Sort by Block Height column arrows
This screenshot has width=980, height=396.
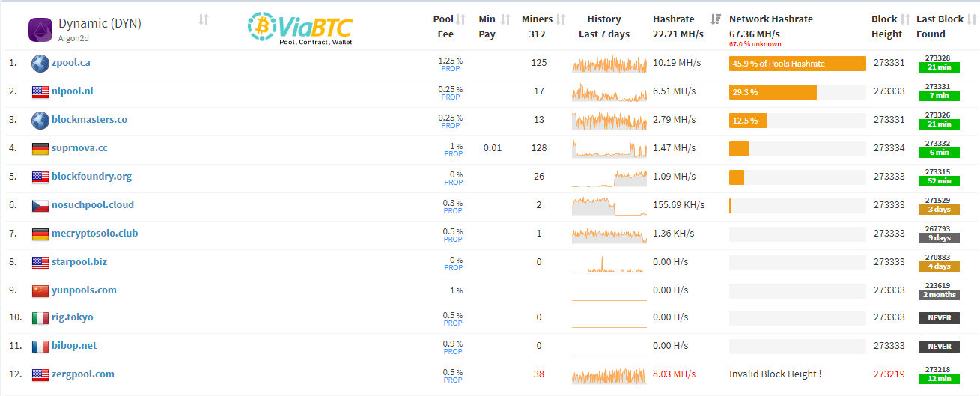pyautogui.click(x=907, y=19)
